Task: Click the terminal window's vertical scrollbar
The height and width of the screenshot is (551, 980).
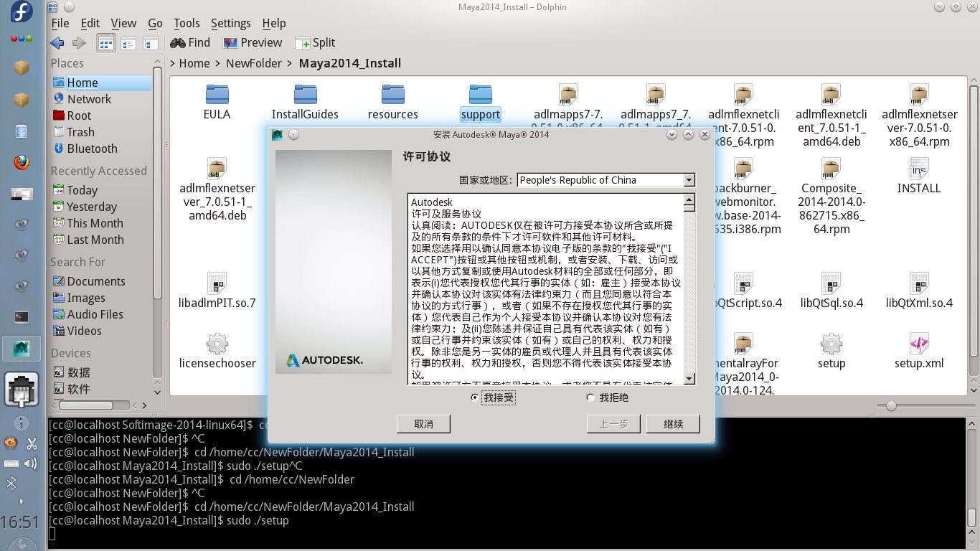Action: [971, 478]
